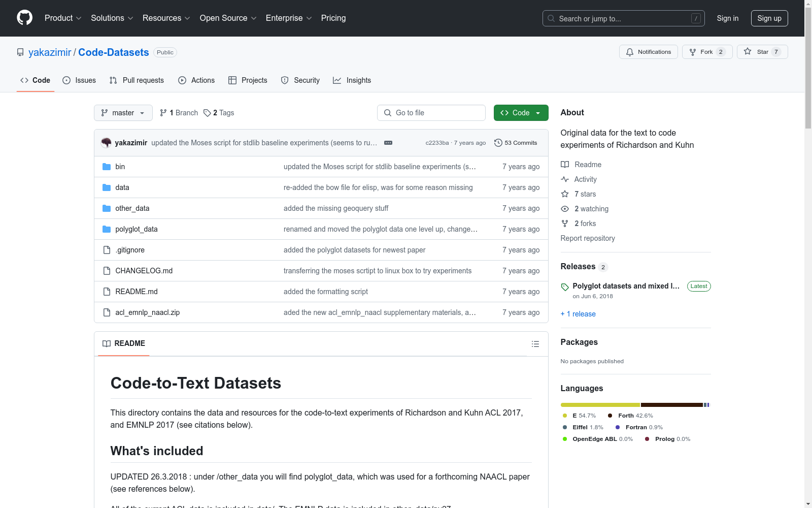Click the Fork icon
This screenshot has width=812, height=508.
point(693,52)
